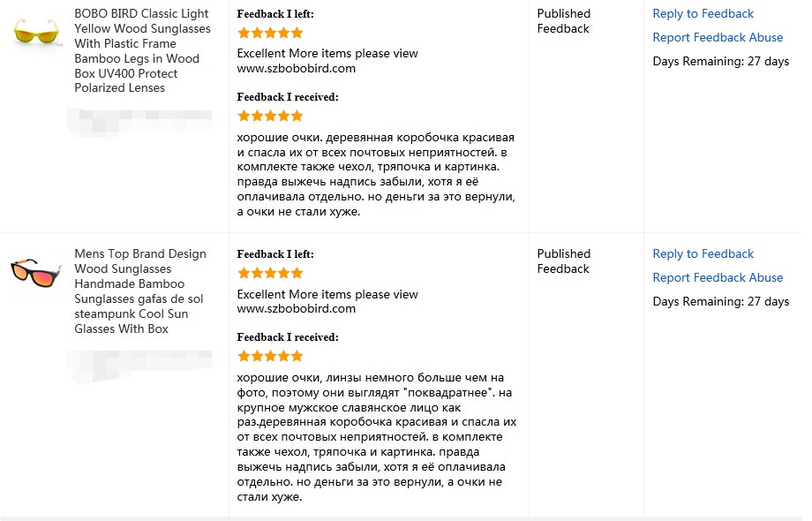
Task: Click www.szbobobird.com in the Mens sunglasses feedback
Action: (297, 309)
